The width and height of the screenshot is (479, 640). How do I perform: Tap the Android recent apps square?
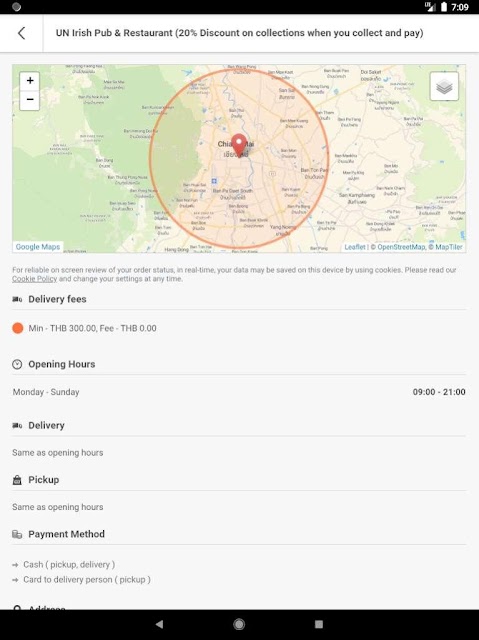click(319, 624)
